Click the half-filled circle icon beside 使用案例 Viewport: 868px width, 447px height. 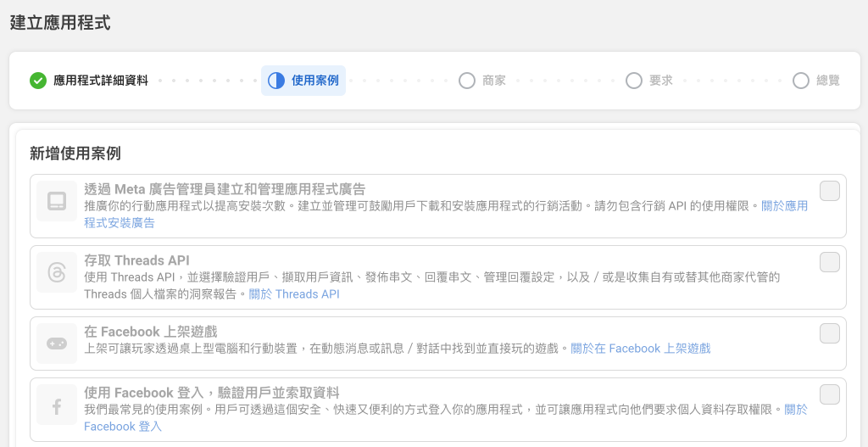click(276, 81)
